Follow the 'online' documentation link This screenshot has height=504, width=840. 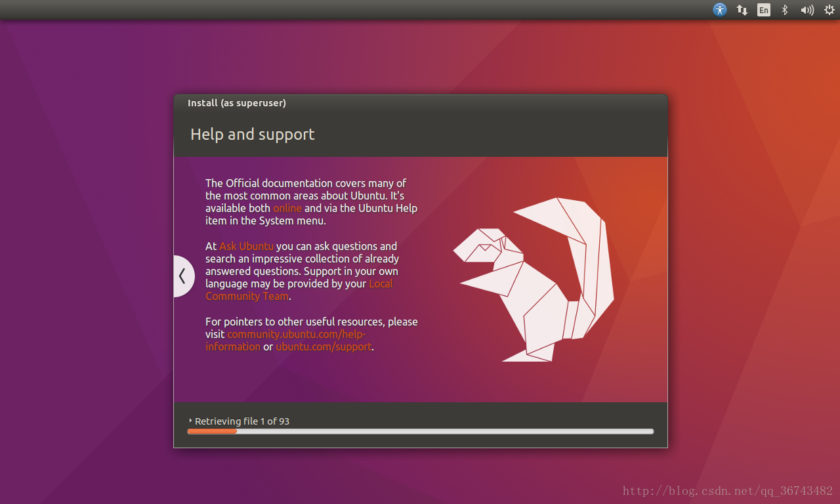287,208
